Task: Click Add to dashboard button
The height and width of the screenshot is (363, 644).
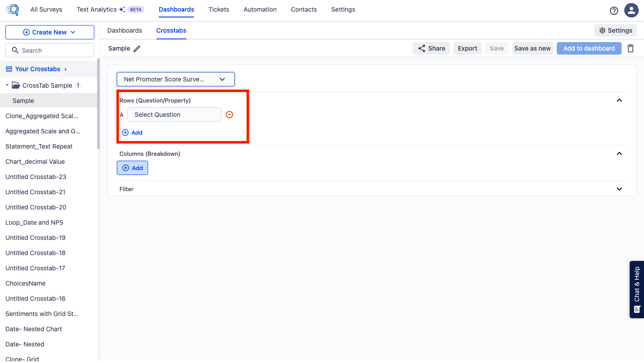Action: 589,48
